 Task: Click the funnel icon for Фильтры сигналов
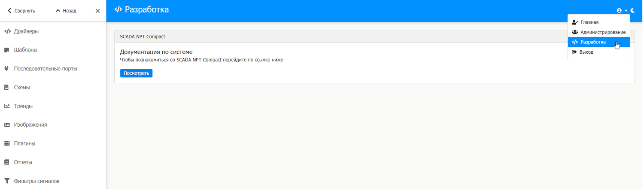click(7, 181)
